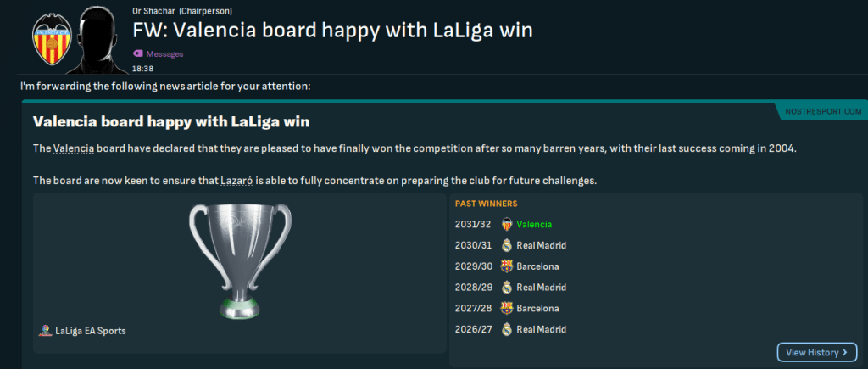Click the NOSTRESPORT.COM source label
Viewport: 868px width, 369px height.
coord(823,111)
